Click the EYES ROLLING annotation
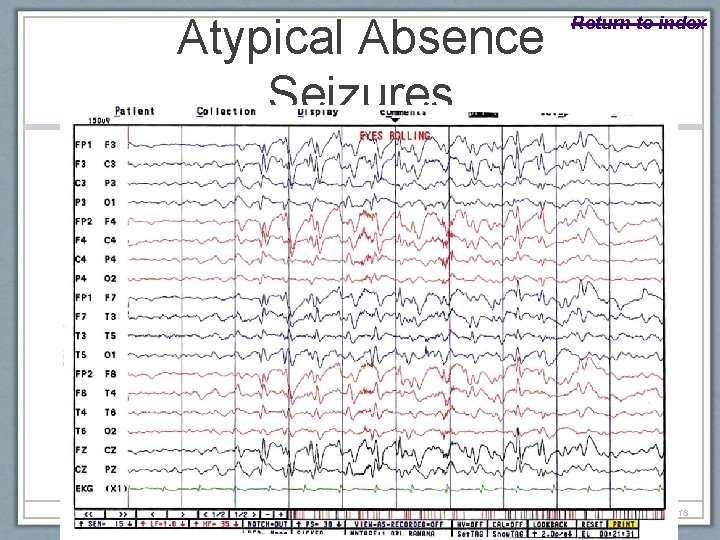The width and height of the screenshot is (720, 540). (395, 136)
